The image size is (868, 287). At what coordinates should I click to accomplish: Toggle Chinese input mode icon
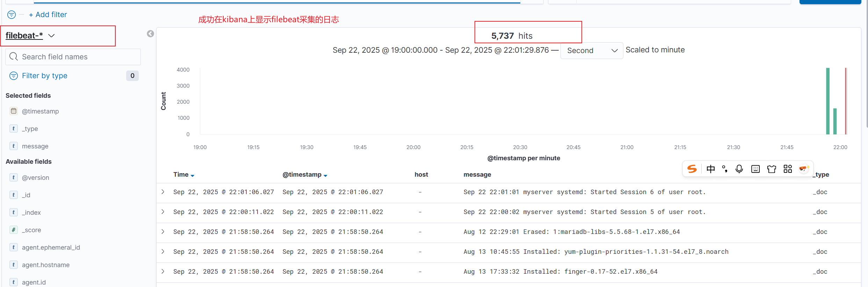pyautogui.click(x=710, y=169)
